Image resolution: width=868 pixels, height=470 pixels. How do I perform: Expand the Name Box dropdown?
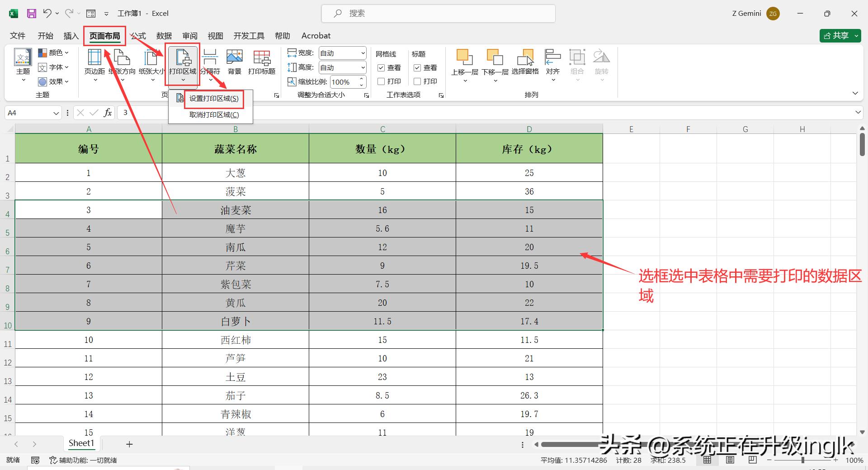[56, 113]
